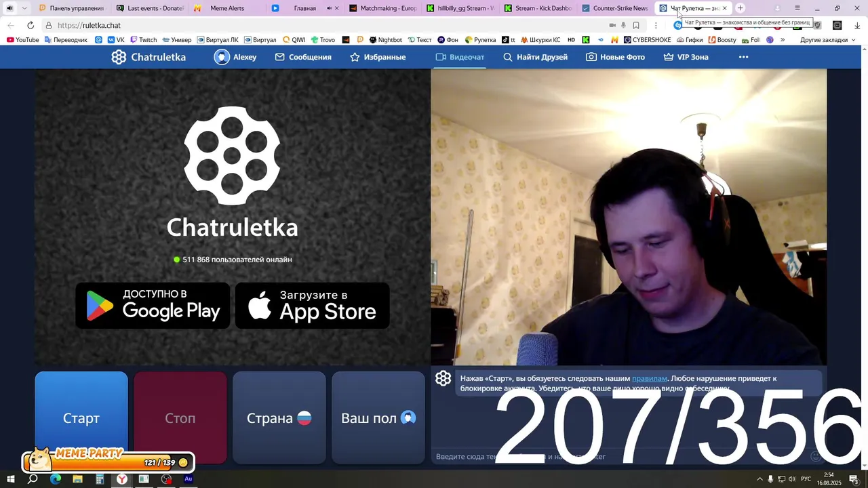Open VIP Зона page

click(686, 57)
